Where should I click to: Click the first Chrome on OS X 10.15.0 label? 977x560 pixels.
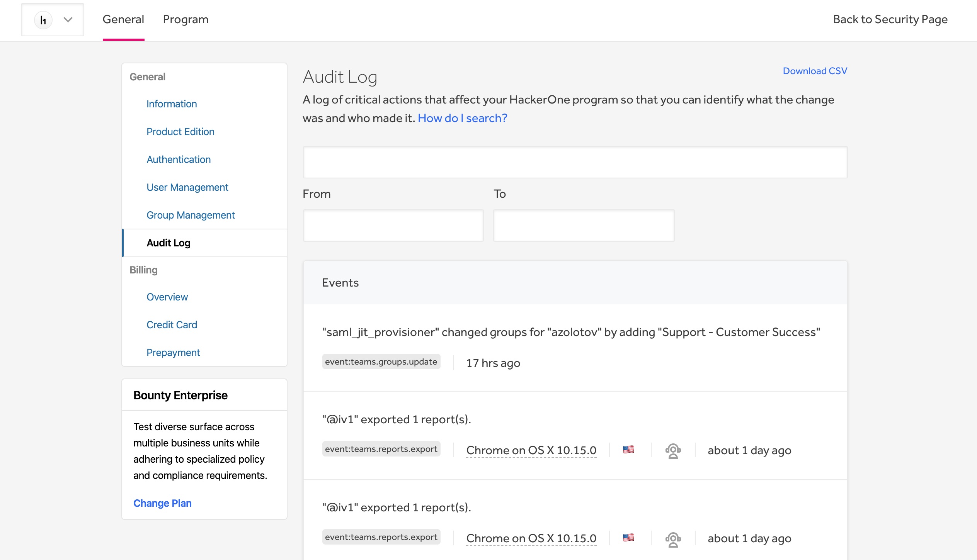point(531,450)
